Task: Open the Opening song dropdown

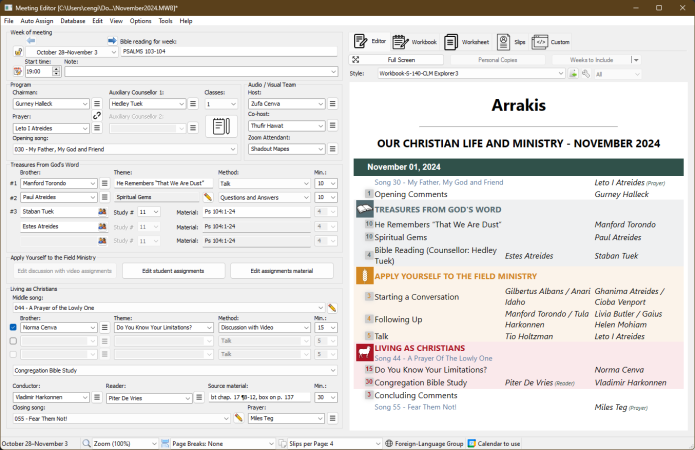Action: 233,149
